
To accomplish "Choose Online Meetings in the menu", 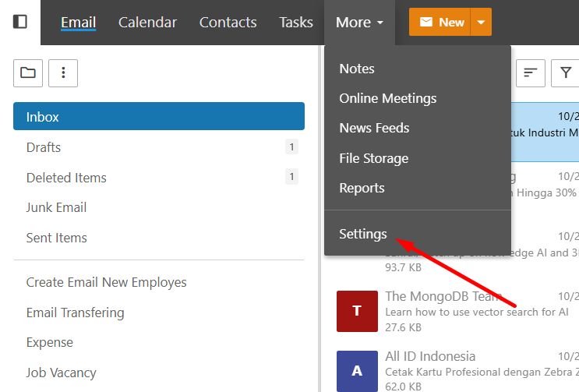I will pos(387,98).
